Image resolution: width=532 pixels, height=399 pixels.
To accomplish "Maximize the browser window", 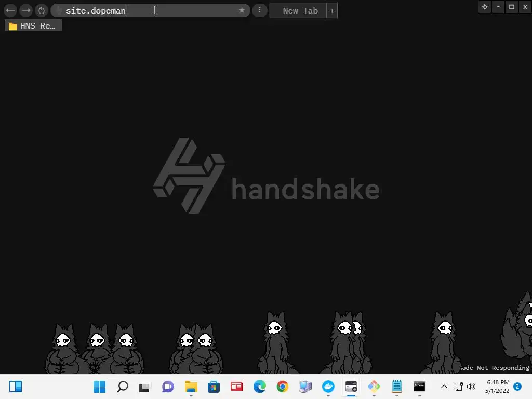I will 512,7.
